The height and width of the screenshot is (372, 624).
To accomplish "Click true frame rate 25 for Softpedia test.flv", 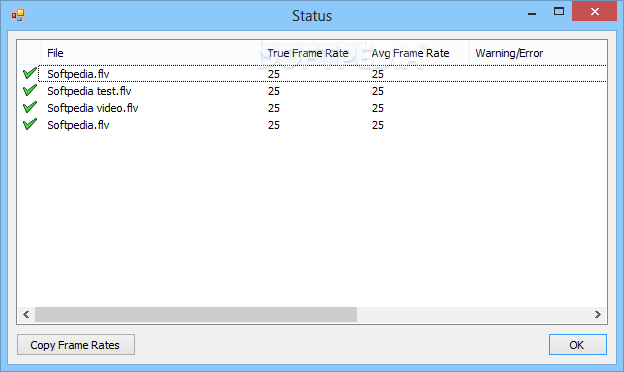I will 274,91.
